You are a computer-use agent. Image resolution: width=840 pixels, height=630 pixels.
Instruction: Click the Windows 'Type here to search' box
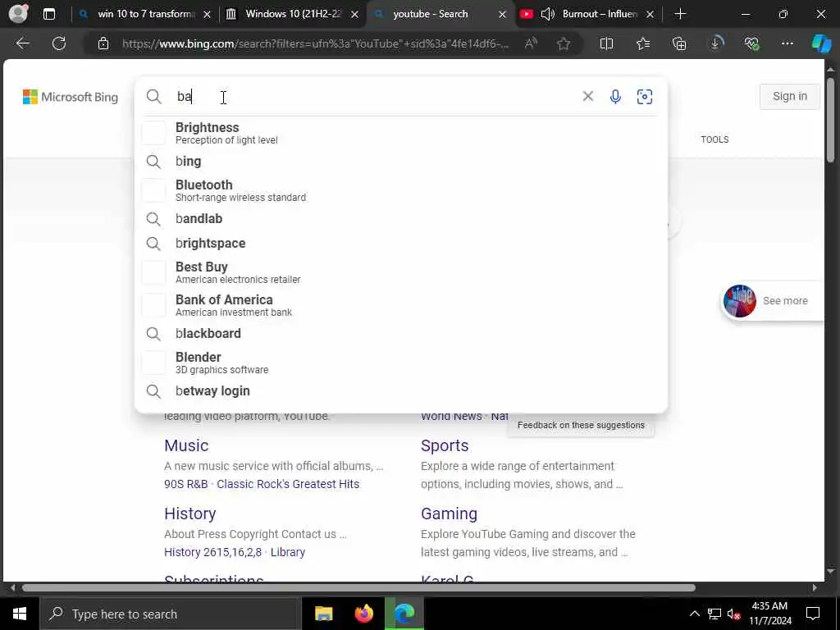171,614
